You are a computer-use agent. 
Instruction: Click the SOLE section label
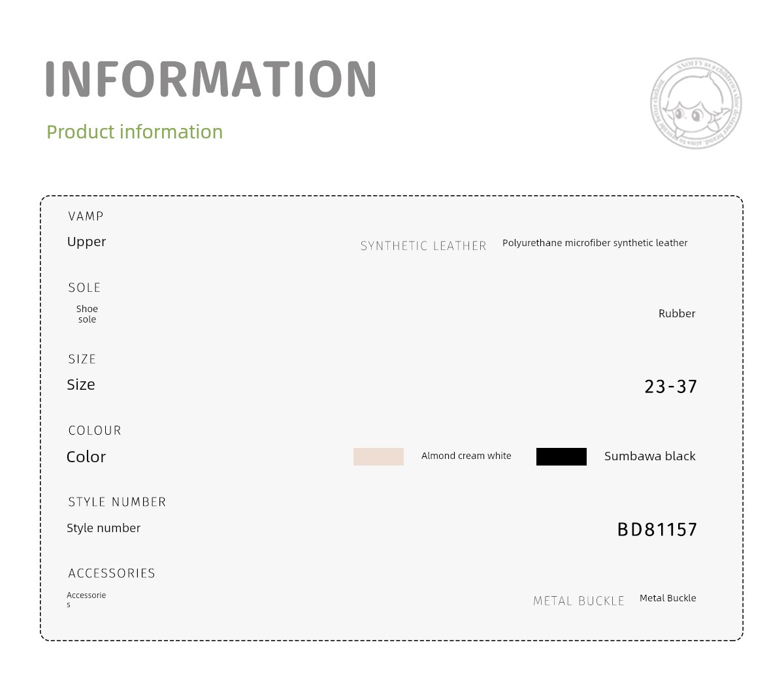84,287
